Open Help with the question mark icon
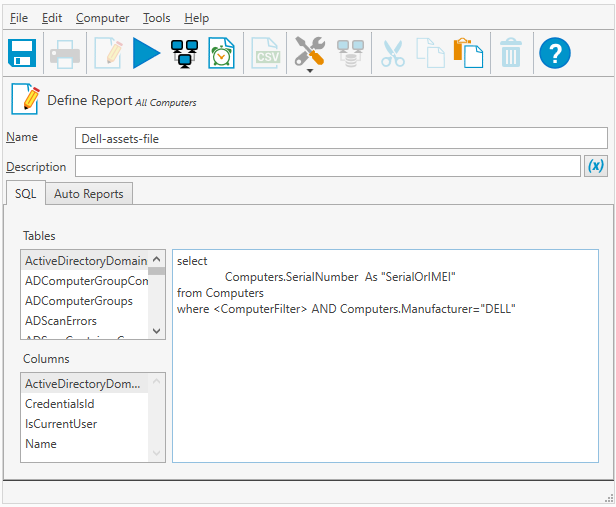This screenshot has height=507, width=616. point(554,53)
